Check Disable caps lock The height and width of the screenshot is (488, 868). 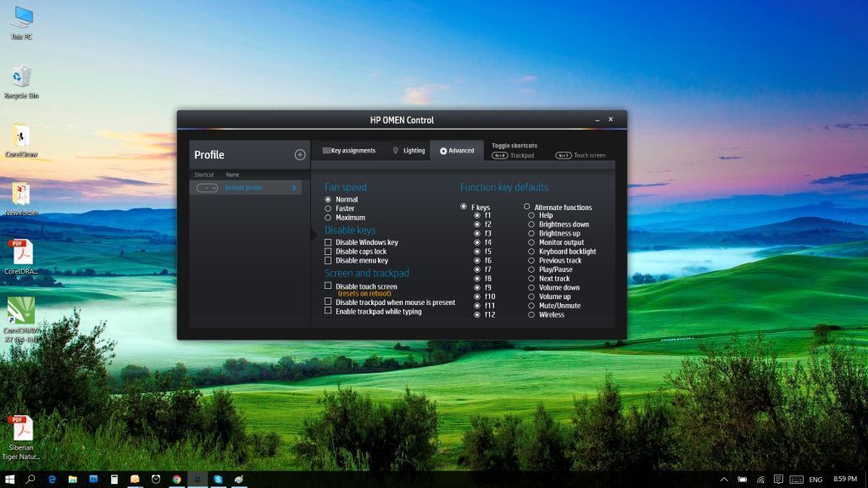click(328, 252)
